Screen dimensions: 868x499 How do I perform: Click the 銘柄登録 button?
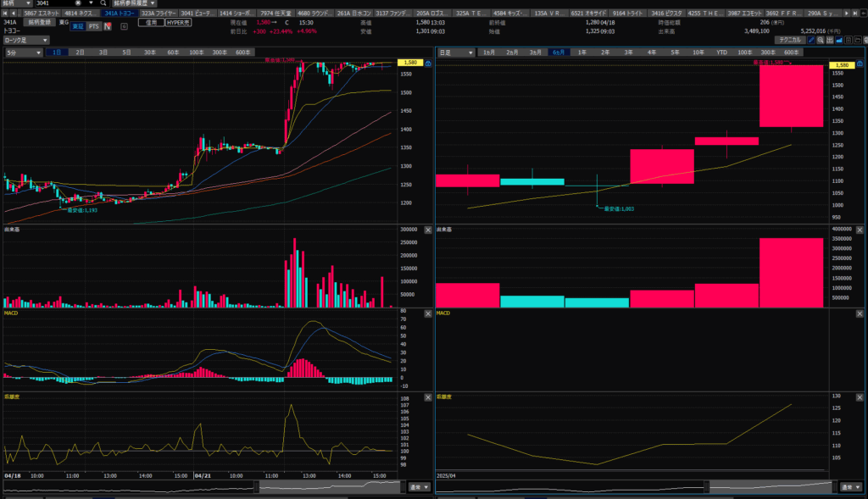(x=40, y=23)
